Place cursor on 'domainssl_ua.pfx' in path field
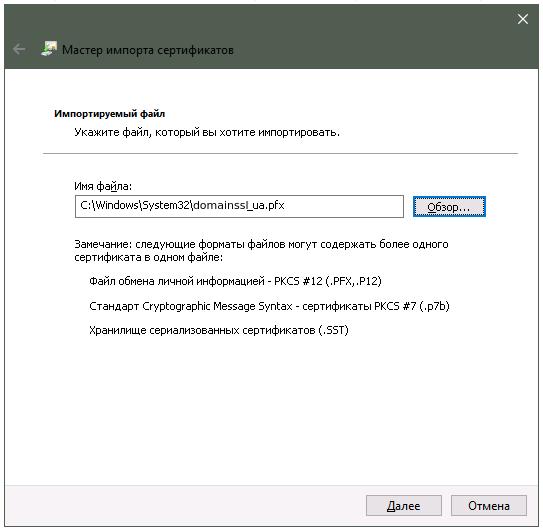Image resolution: width=543 pixels, height=531 pixels. [x=239, y=205]
